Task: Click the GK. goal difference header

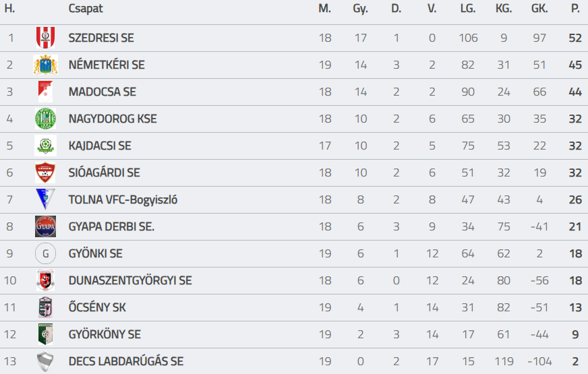Action: point(539,8)
